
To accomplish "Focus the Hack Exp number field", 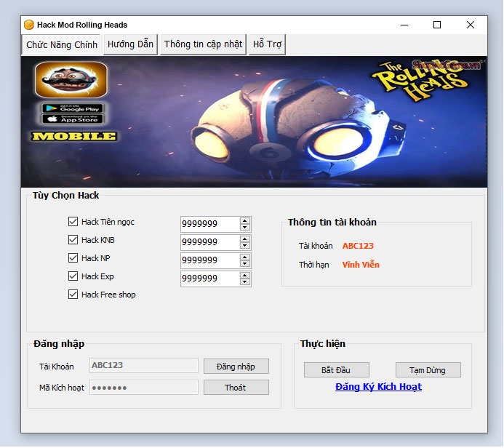I will point(210,279).
